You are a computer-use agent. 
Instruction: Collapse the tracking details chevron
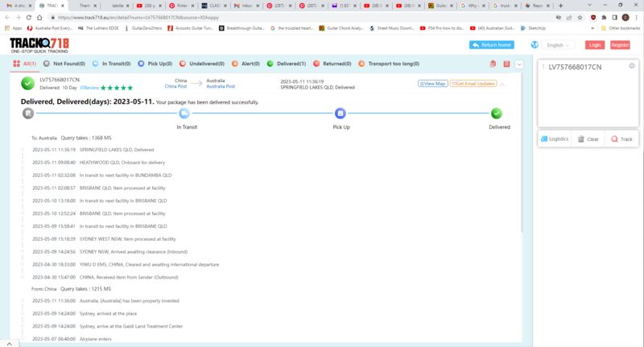click(x=502, y=85)
